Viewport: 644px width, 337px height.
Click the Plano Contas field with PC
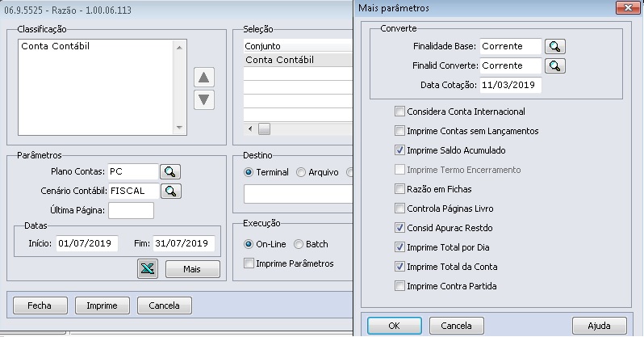coord(133,171)
